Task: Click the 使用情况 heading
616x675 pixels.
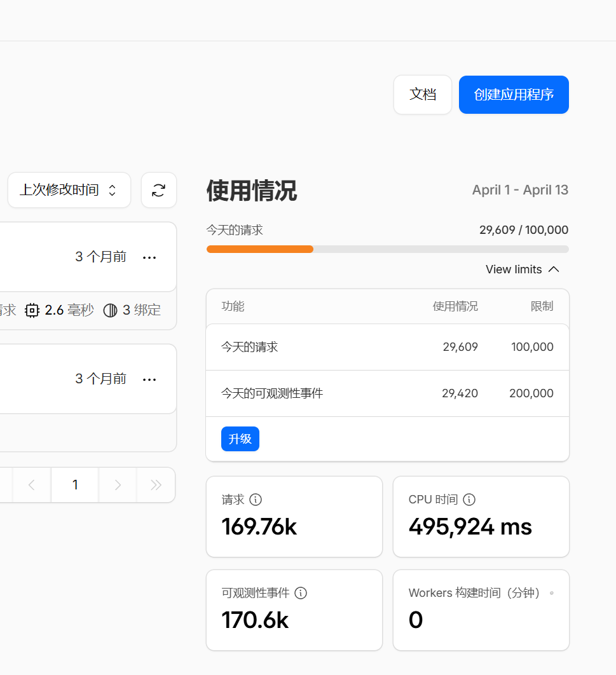Action: (x=252, y=190)
